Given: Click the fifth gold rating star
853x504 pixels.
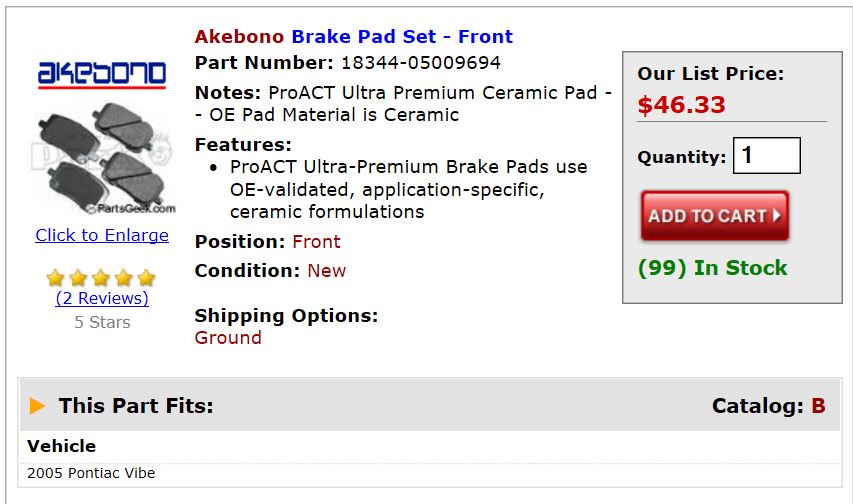Looking at the screenshot, I should (x=147, y=278).
